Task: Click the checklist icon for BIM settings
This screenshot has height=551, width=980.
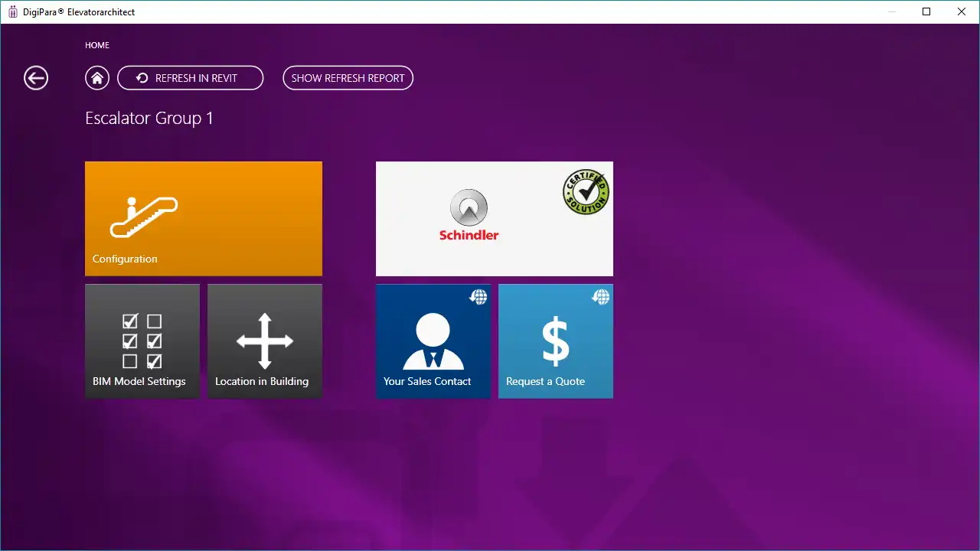Action: point(142,341)
